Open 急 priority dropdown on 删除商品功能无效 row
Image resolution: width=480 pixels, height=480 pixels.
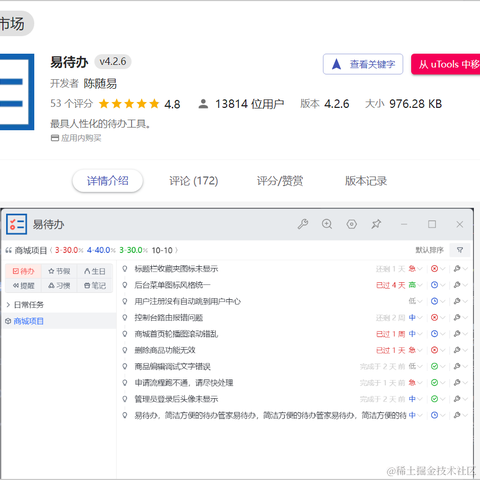[415, 350]
